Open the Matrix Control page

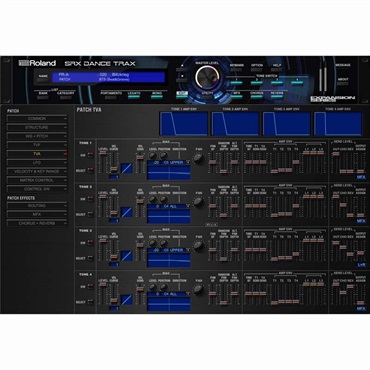(x=37, y=180)
